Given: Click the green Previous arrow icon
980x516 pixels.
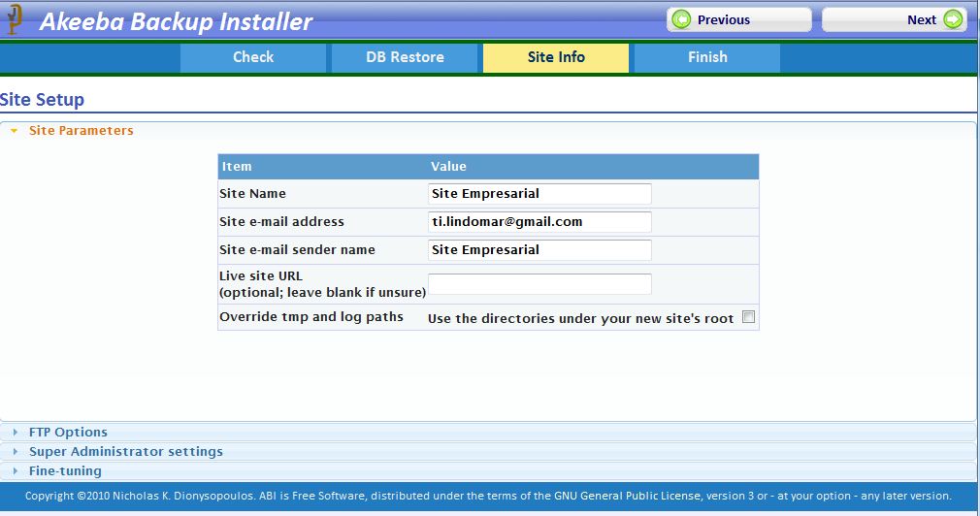Looking at the screenshot, I should point(681,19).
